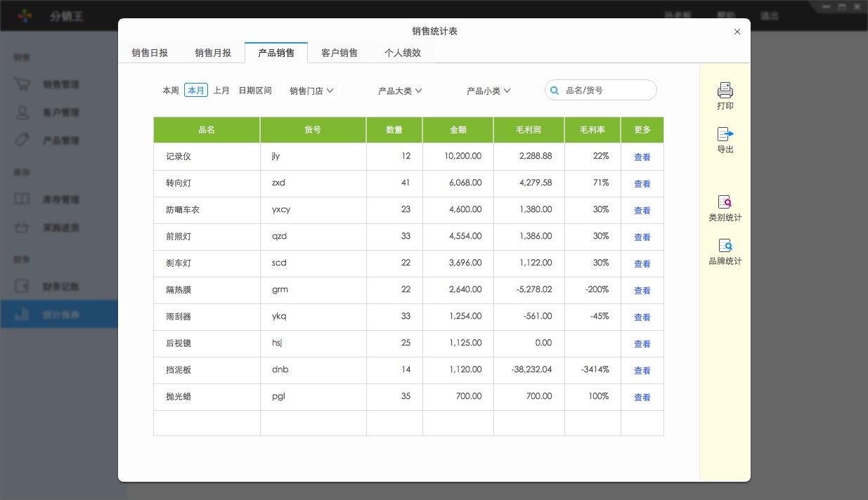
Task: Expand the 销售门店 dropdown
Action: (311, 91)
